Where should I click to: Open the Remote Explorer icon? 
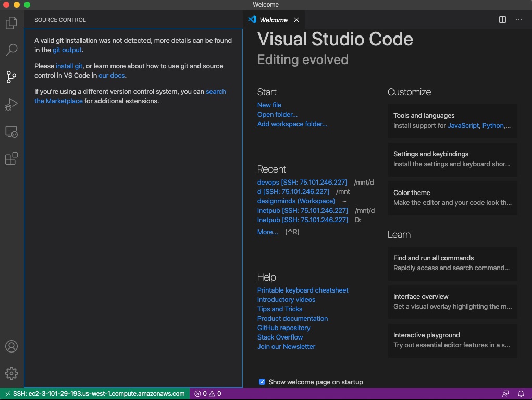tap(11, 132)
